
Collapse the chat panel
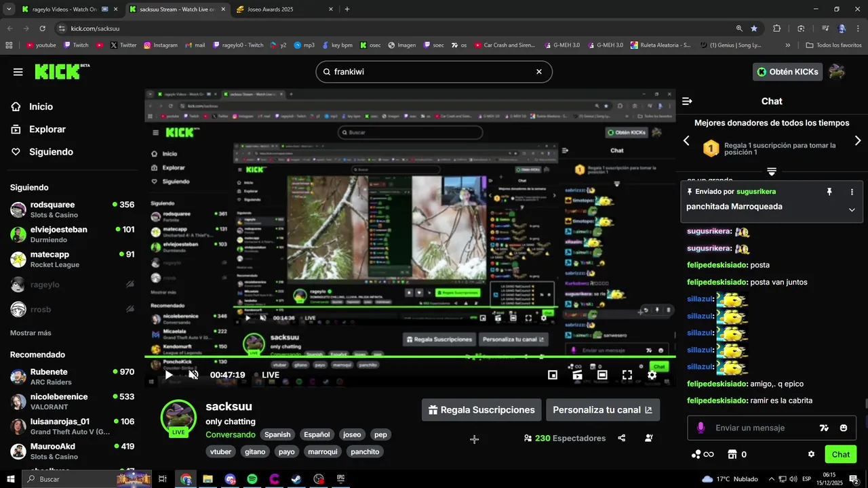[x=687, y=101]
